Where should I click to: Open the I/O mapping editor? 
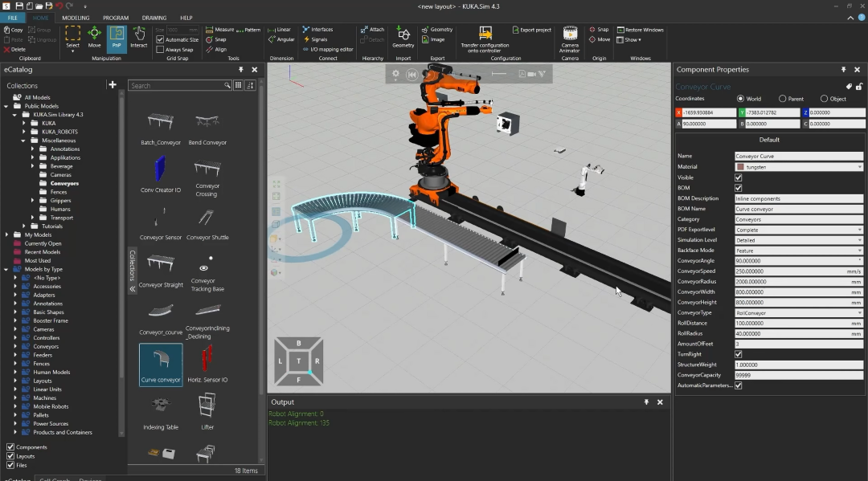[328, 49]
